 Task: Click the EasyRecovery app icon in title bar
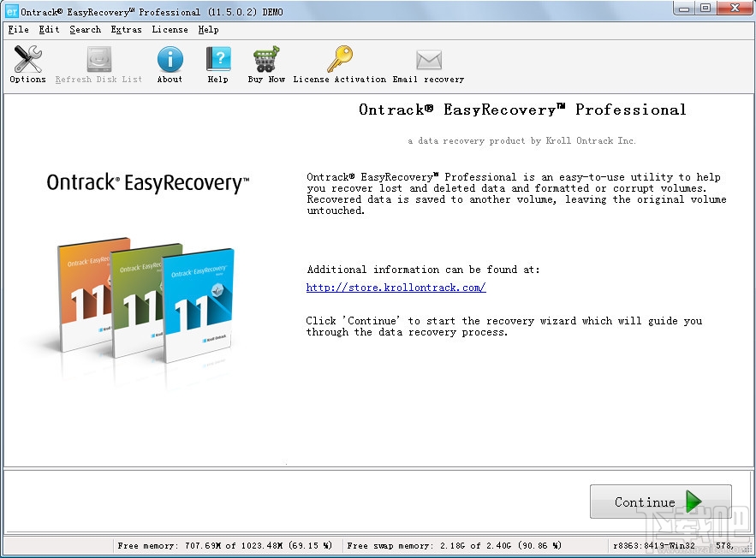pyautogui.click(x=12, y=11)
